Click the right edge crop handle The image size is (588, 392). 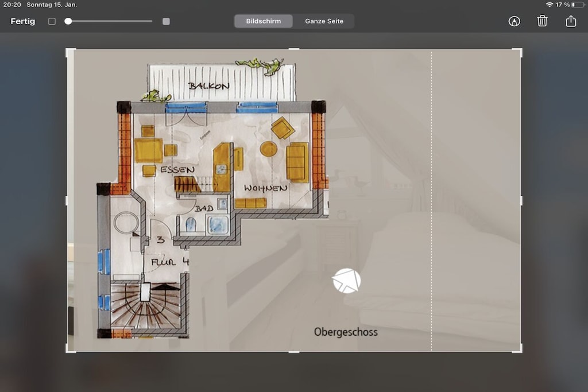tap(521, 200)
